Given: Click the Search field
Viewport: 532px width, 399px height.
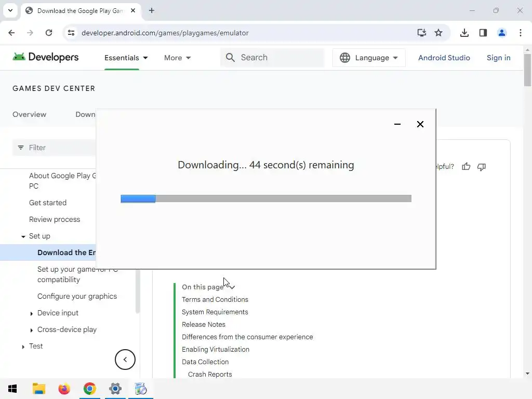Looking at the screenshot, I should 273,57.
